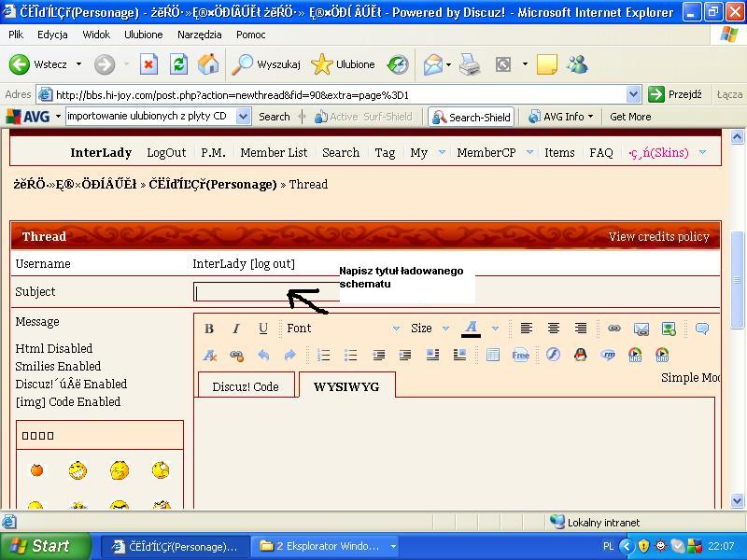Insert a hyperlink with the link icon
Image resolution: width=747 pixels, height=560 pixels.
pyautogui.click(x=614, y=329)
